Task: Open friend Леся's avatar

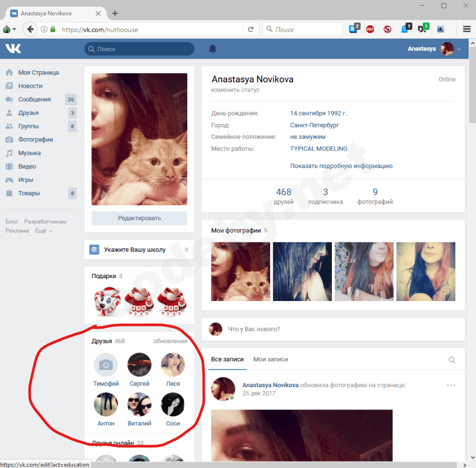Action: coord(173,364)
